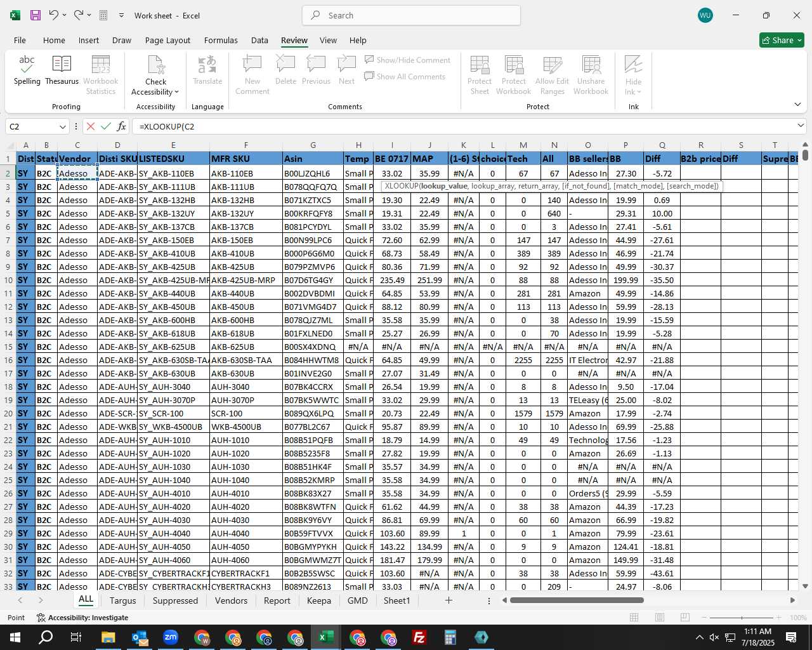This screenshot has width=812, height=650.
Task: Open the WU account avatar
Action: [705, 15]
